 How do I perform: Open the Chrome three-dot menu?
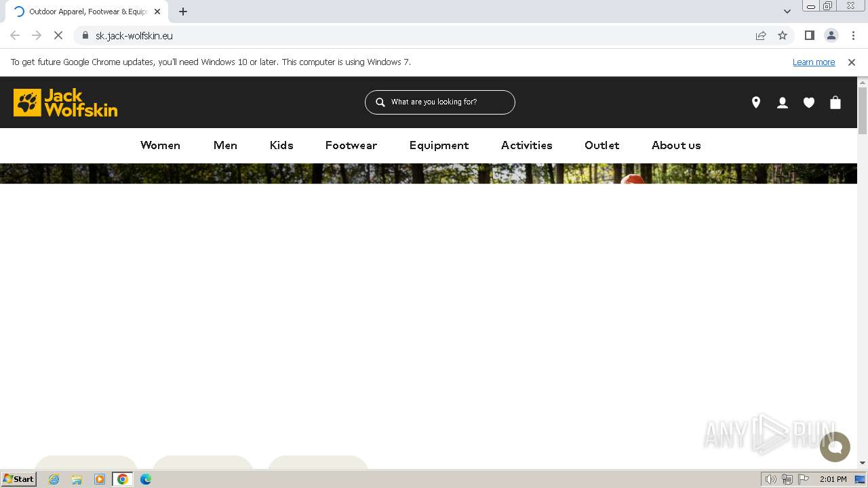(x=853, y=35)
